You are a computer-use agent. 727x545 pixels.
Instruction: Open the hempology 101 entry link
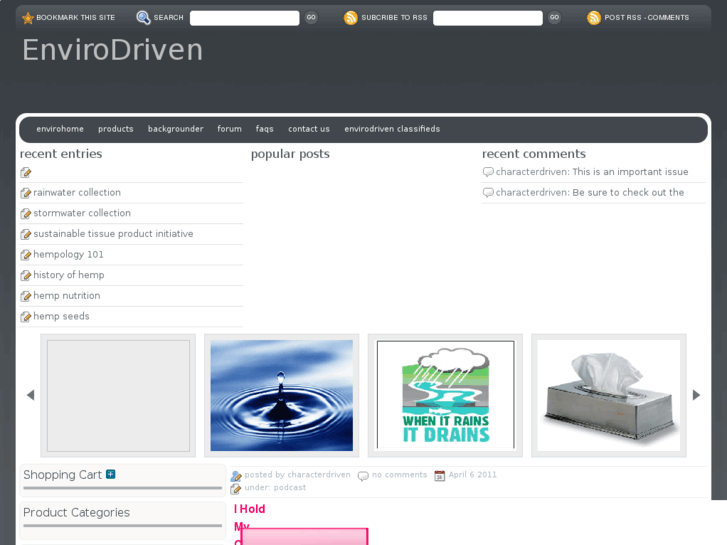pos(68,255)
